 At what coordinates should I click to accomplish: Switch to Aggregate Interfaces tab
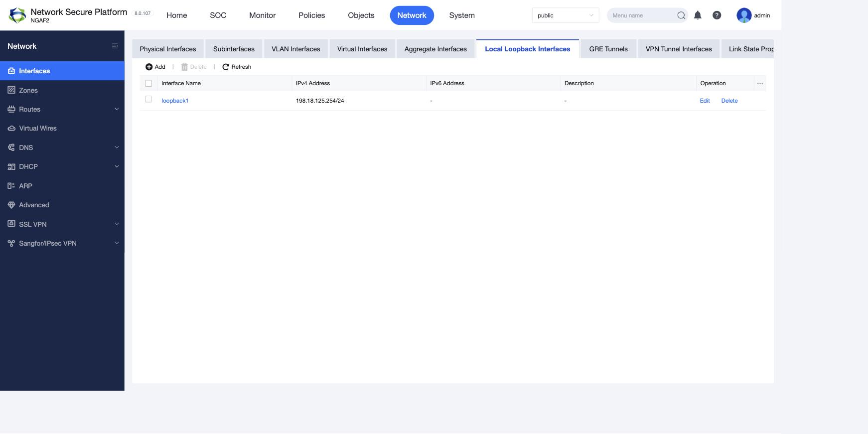coord(435,49)
